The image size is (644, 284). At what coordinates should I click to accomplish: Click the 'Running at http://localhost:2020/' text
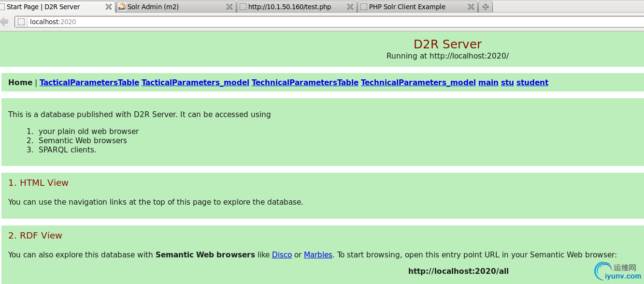pyautogui.click(x=447, y=56)
